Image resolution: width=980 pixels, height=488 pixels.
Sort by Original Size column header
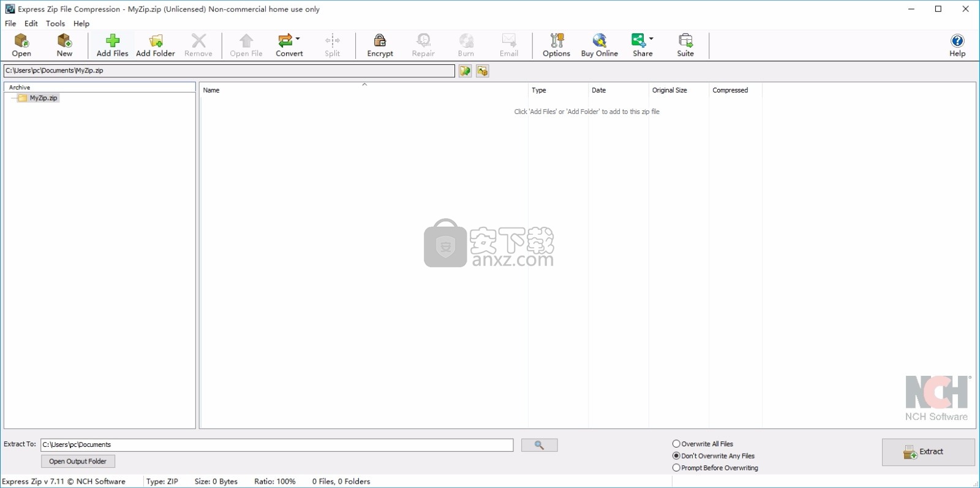pyautogui.click(x=679, y=90)
